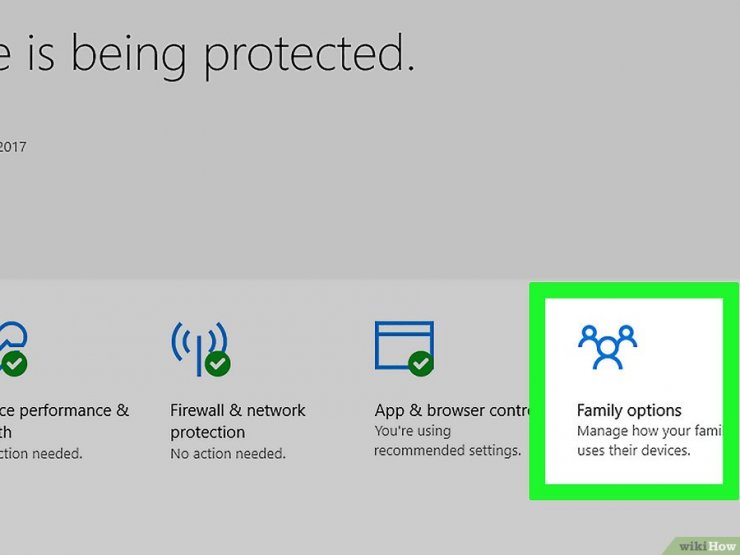Screen dimensions: 740x555
Task: Open the App & browser control title
Action: (x=453, y=410)
